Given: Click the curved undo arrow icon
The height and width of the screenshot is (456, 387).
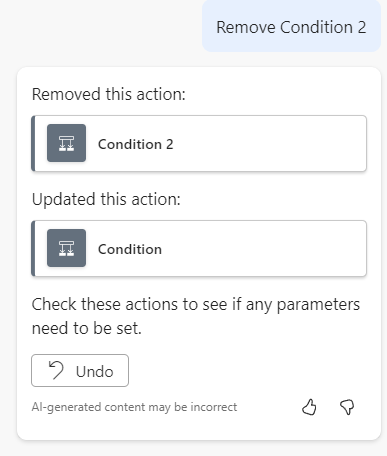Looking at the screenshot, I should click(56, 370).
